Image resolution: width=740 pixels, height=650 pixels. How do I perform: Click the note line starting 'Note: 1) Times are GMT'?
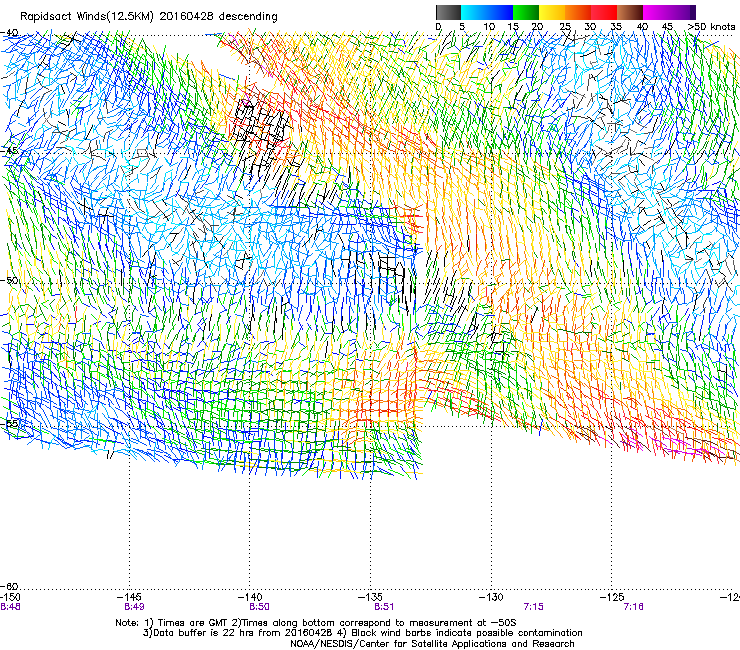(x=316, y=623)
